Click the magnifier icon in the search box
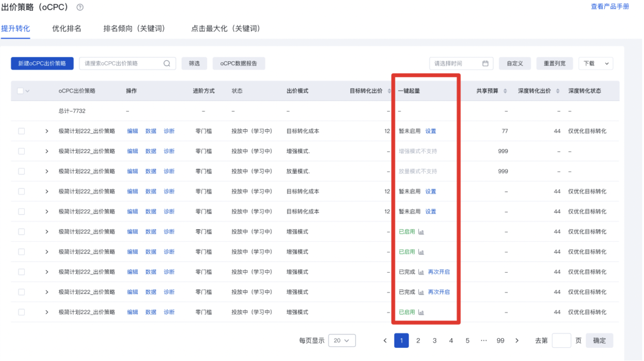This screenshot has height=361, width=644. tap(167, 64)
